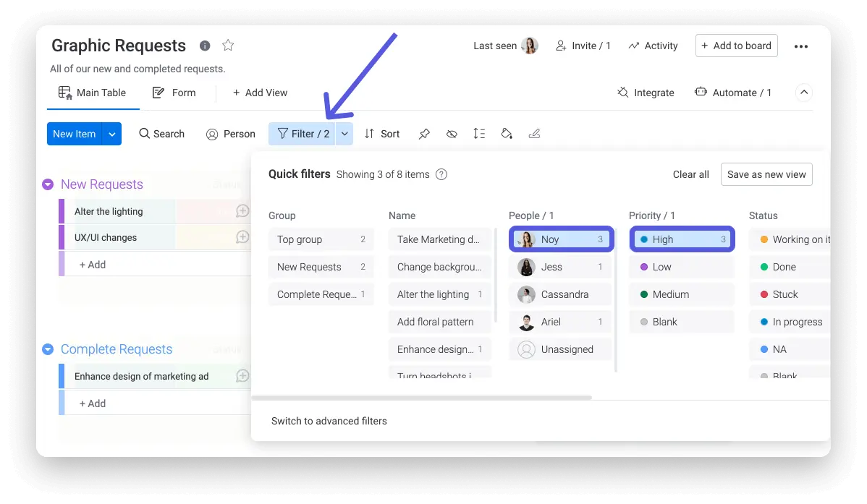Open the Integrate panel
Image resolution: width=867 pixels, height=504 pixels.
coord(645,93)
